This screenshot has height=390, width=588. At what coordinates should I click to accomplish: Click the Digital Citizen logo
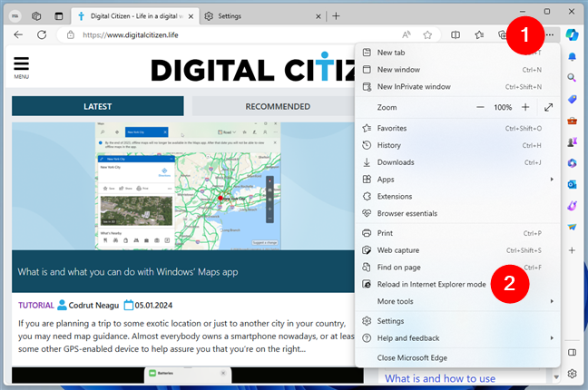point(253,68)
